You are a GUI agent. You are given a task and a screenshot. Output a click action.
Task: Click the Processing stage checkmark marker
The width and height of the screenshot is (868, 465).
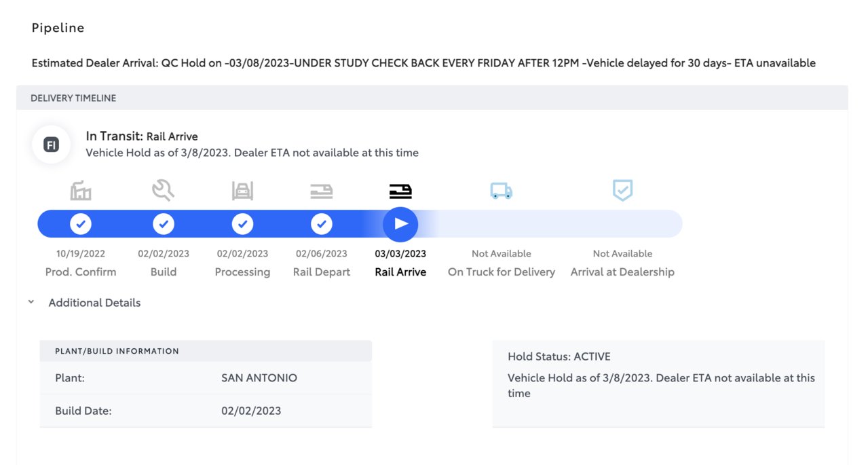(x=242, y=224)
